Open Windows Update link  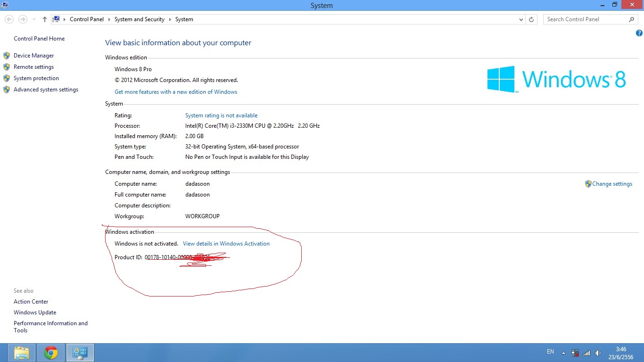click(x=35, y=313)
